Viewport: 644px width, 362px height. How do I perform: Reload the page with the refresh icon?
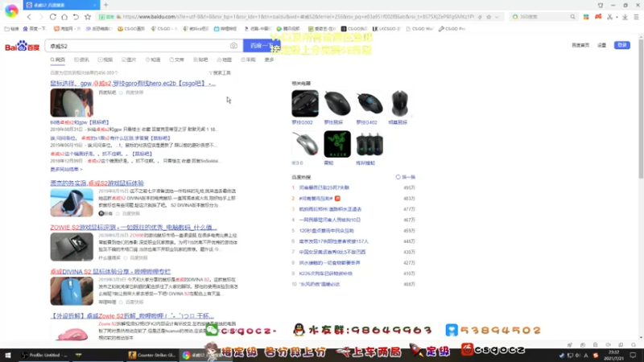tap(53, 17)
